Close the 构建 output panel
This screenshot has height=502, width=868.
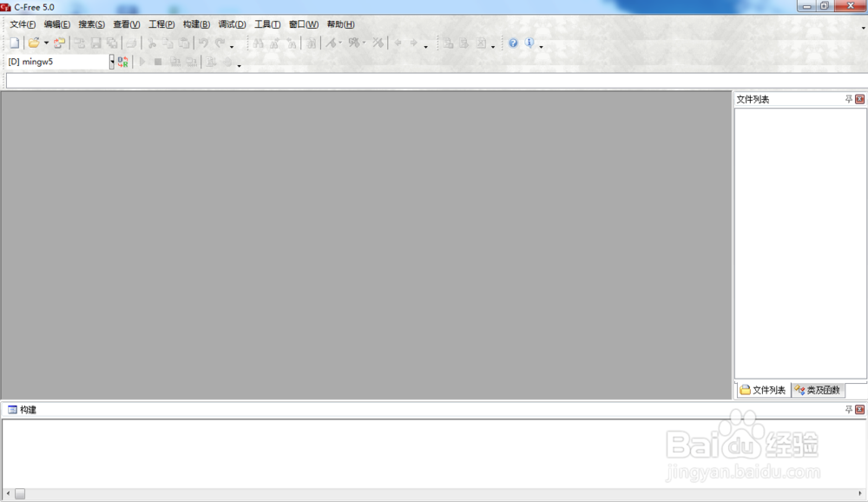click(859, 409)
